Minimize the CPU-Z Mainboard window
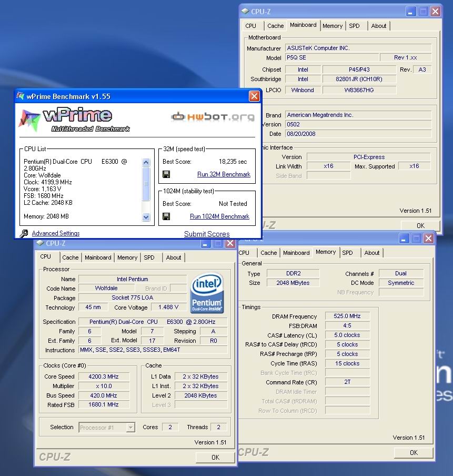 click(411, 12)
